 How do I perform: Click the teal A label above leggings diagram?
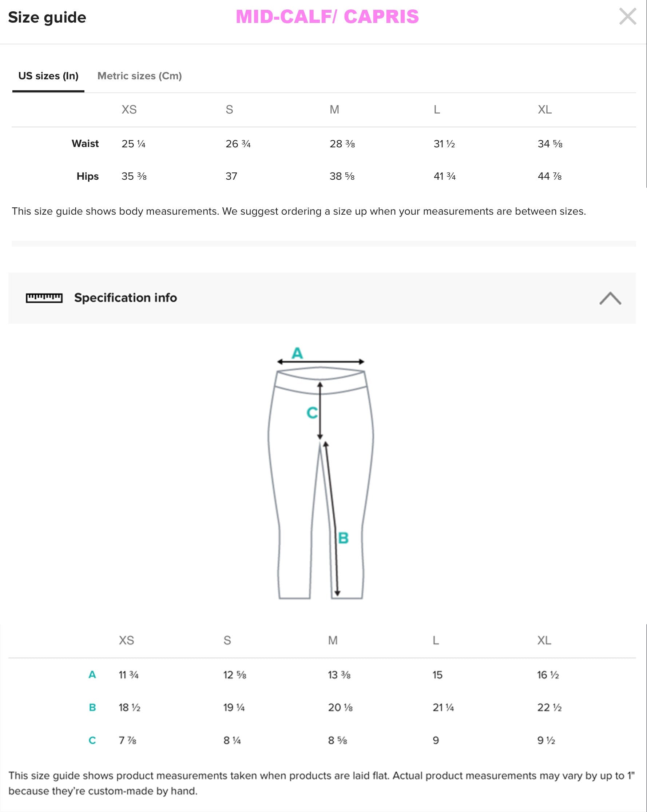[297, 353]
